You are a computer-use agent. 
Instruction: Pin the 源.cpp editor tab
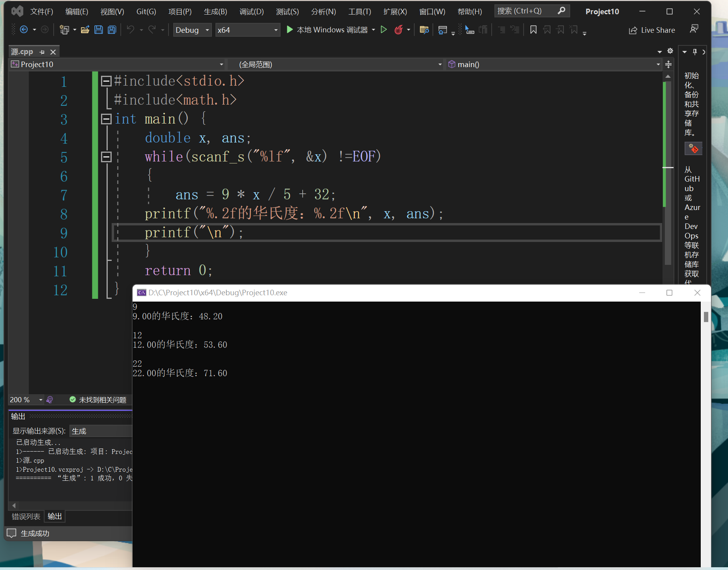42,52
